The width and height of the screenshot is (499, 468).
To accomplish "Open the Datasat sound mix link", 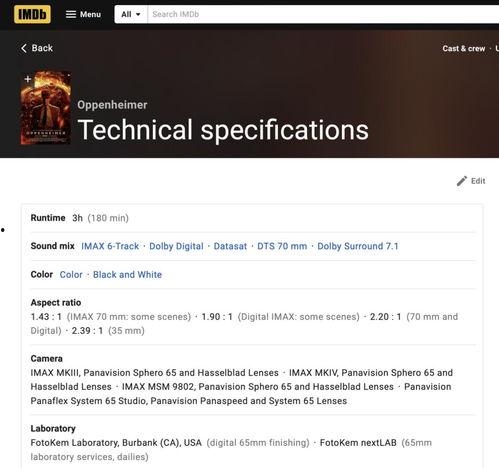I will click(230, 246).
